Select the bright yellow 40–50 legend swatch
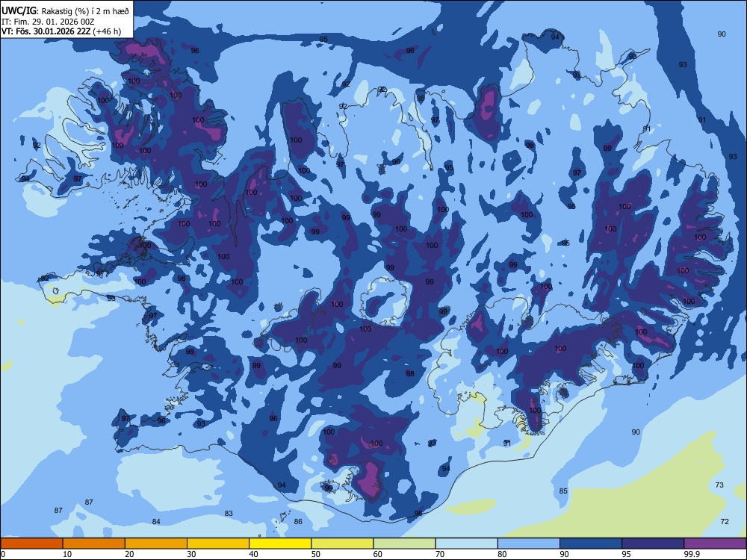 pyautogui.click(x=280, y=544)
